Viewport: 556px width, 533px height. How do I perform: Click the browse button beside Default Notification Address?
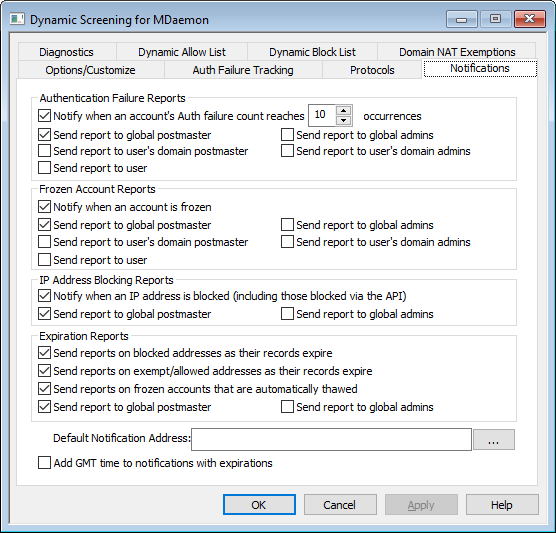(x=494, y=440)
